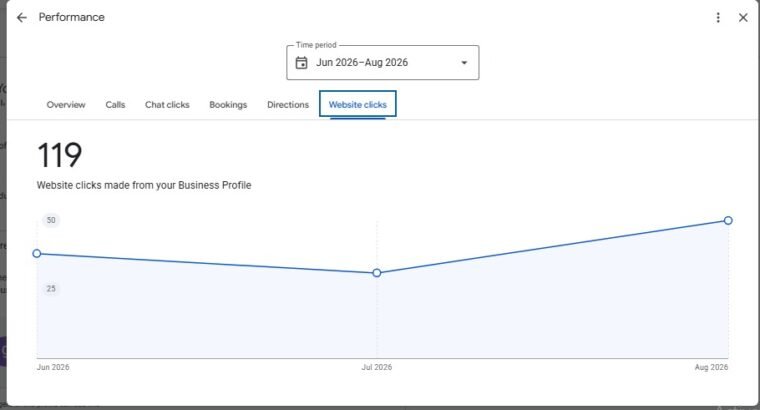Click the Jun 2026 axis label
760x410 pixels.
pyautogui.click(x=53, y=367)
